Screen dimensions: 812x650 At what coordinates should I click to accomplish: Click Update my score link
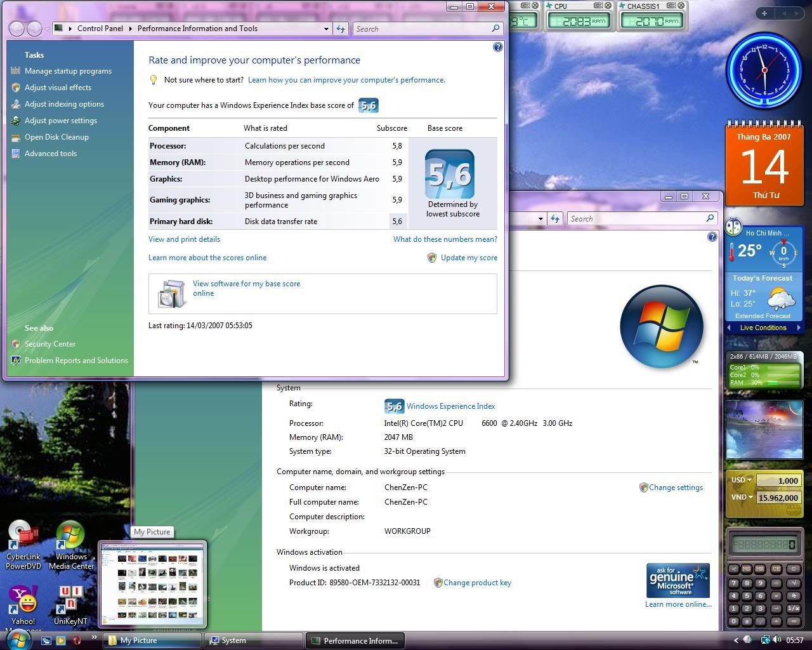point(469,258)
